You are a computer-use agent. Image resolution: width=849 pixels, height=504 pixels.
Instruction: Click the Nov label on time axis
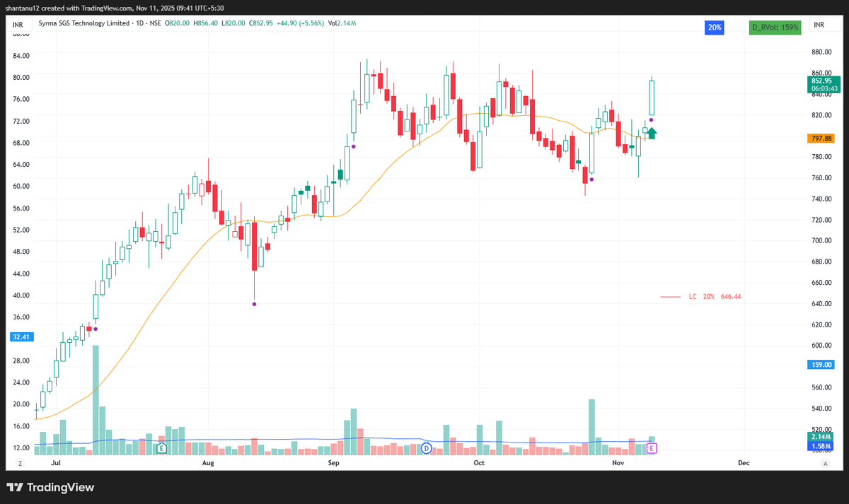click(618, 463)
